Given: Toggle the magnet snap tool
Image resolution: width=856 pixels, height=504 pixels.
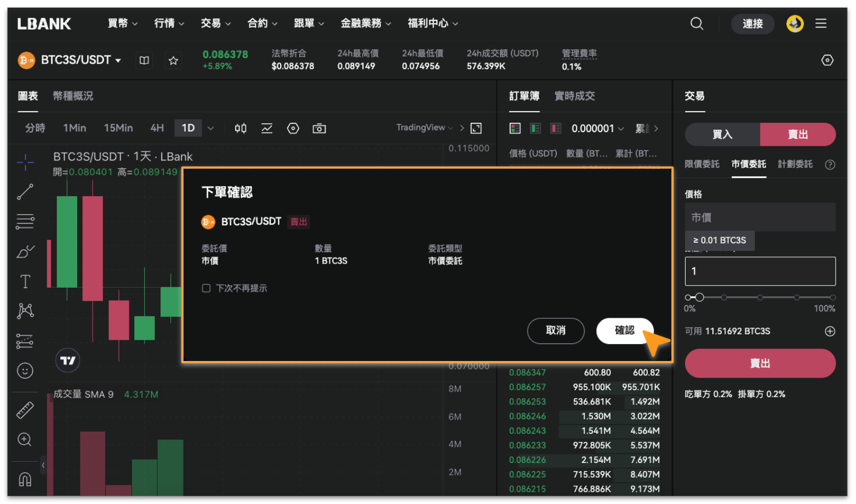Looking at the screenshot, I should [25, 479].
